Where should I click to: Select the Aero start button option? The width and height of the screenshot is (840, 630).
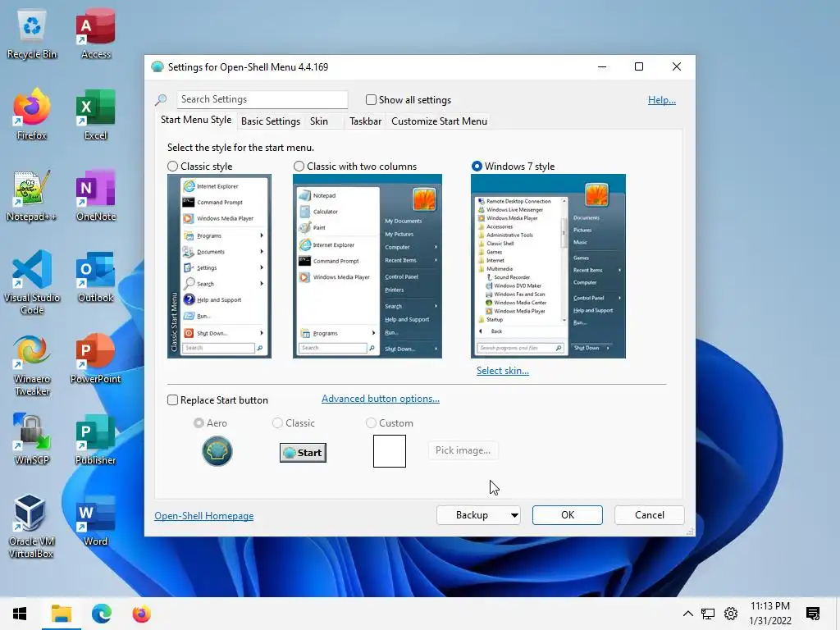pyautogui.click(x=199, y=423)
